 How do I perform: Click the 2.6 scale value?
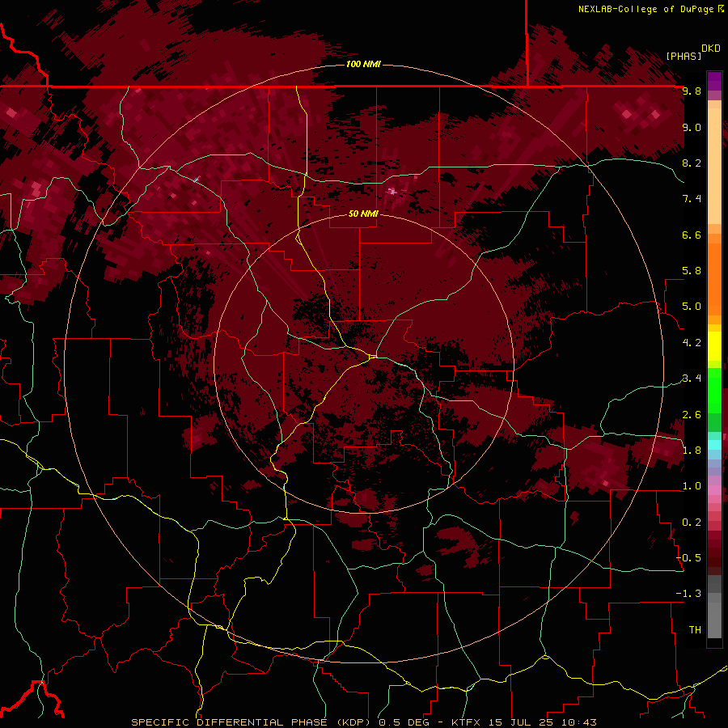[692, 415]
